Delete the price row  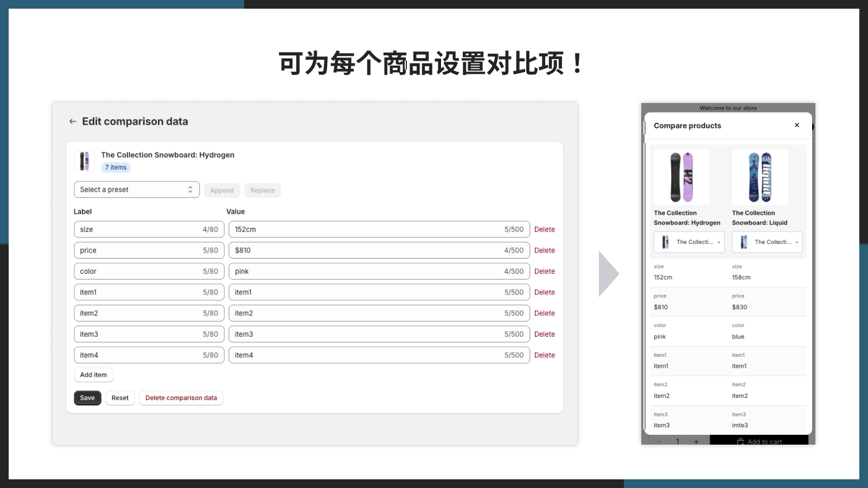coord(544,251)
